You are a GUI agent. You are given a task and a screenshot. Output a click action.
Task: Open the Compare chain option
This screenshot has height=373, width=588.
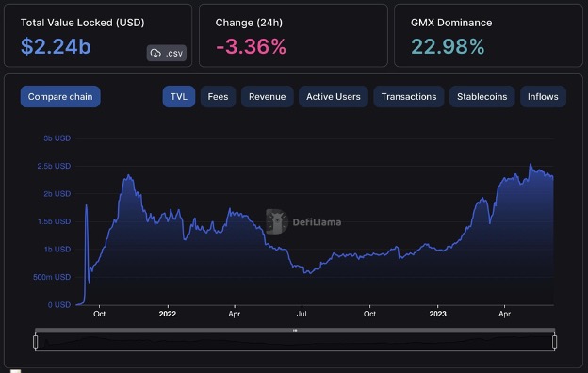pyautogui.click(x=60, y=97)
